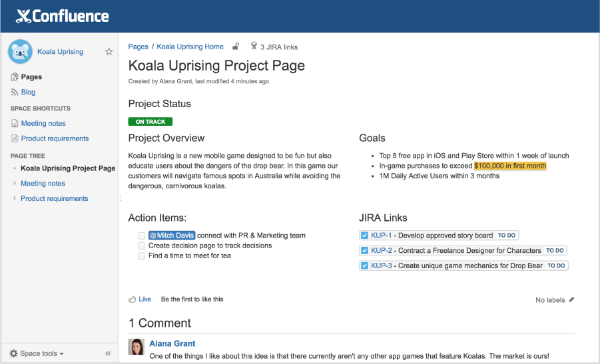This screenshot has width=600, height=364.
Task: Go to the Pages breadcrumb link
Action: click(x=138, y=47)
